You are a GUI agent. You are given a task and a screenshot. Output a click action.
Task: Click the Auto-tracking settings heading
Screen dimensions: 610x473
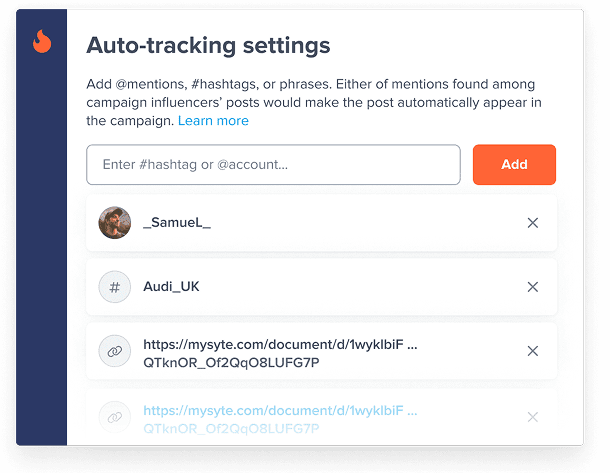[208, 45]
